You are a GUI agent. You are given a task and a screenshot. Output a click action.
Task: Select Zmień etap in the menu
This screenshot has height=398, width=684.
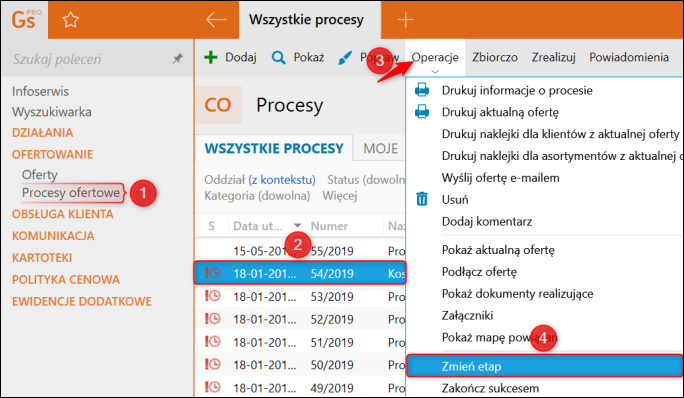click(544, 366)
